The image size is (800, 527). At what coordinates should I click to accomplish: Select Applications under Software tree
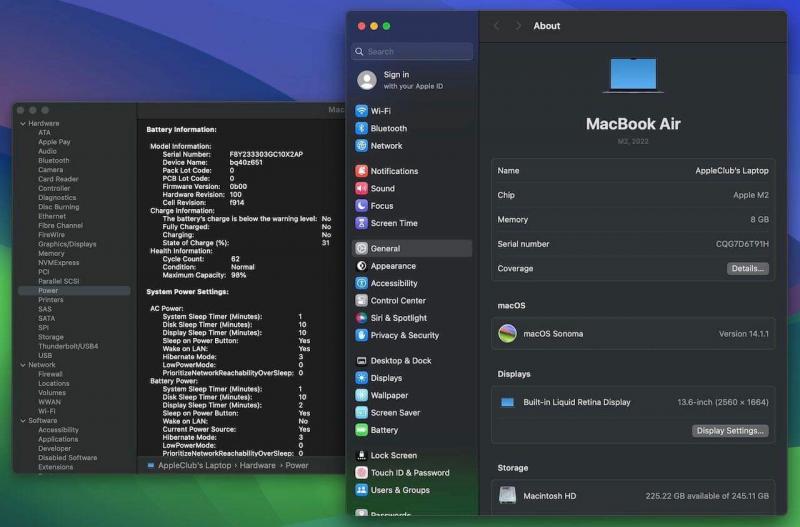(58, 439)
